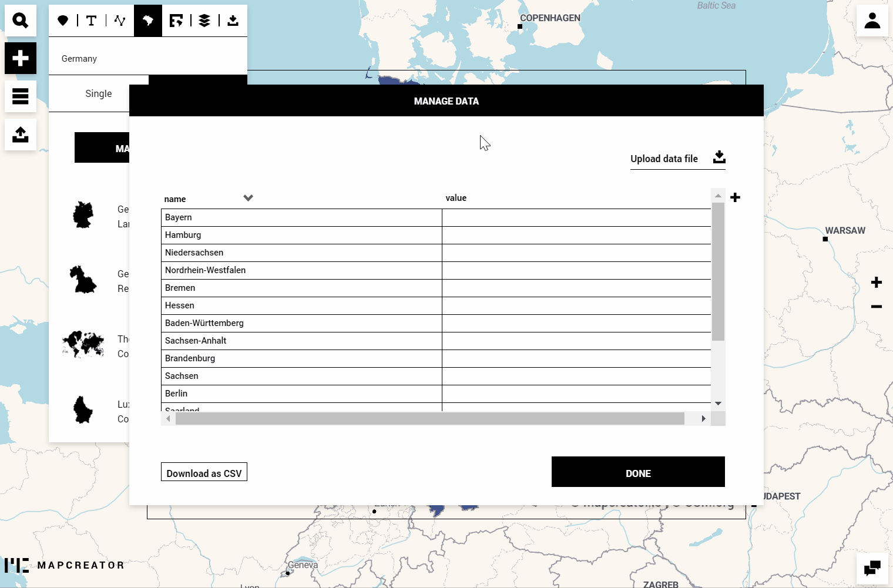The image size is (893, 588).
Task: Open the layers panel icon
Action: pyautogui.click(x=204, y=20)
